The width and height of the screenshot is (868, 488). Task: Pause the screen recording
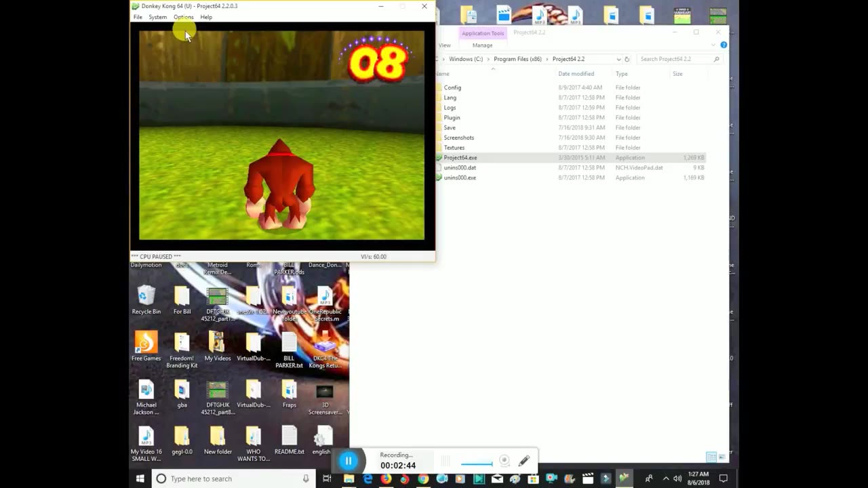tap(349, 461)
